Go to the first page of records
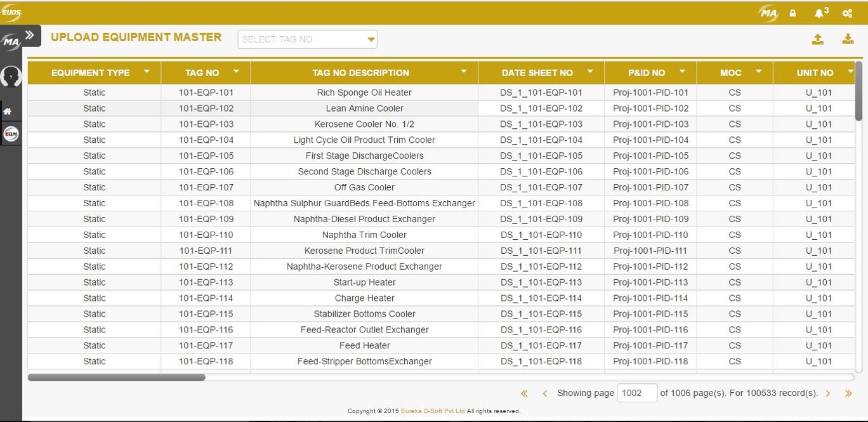868x422 pixels. (x=524, y=393)
